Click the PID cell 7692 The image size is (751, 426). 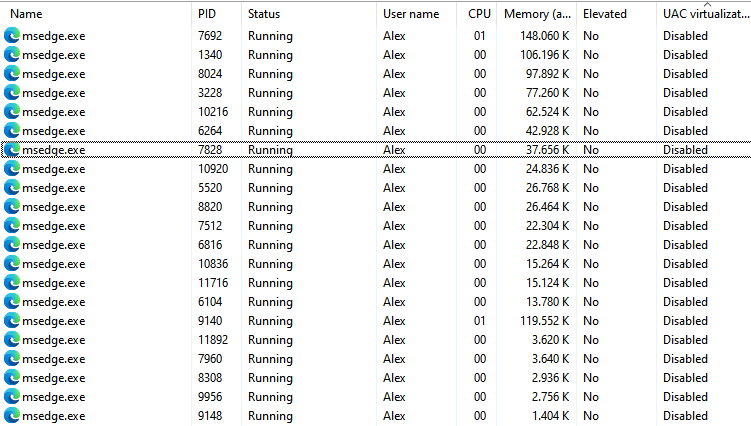coord(210,36)
